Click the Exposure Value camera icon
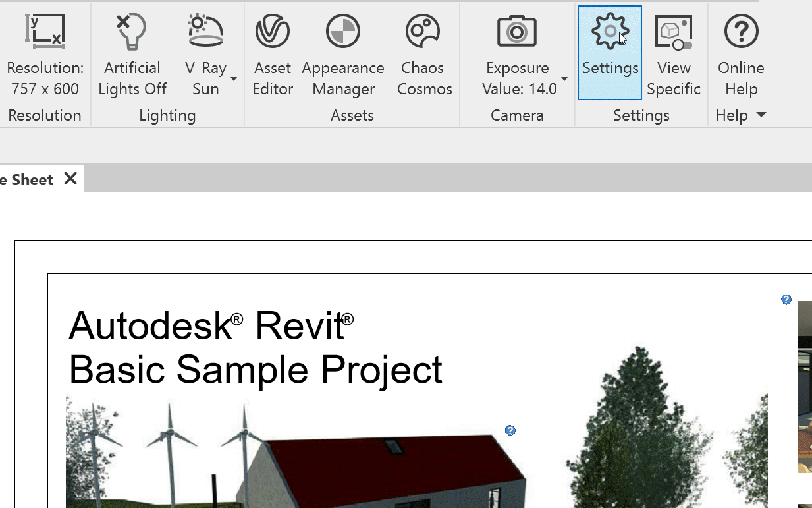The image size is (812, 508). [517, 32]
